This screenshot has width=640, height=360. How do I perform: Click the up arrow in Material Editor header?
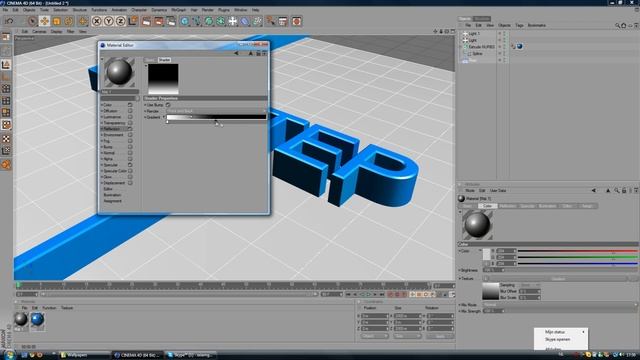pyautogui.click(x=251, y=53)
